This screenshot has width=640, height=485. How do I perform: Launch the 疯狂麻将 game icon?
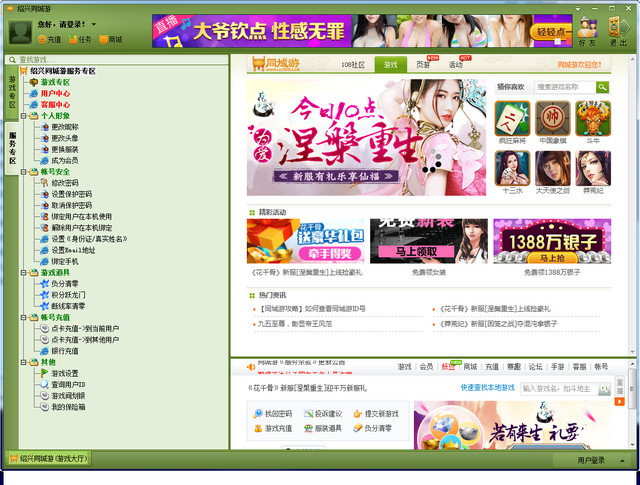(512, 119)
